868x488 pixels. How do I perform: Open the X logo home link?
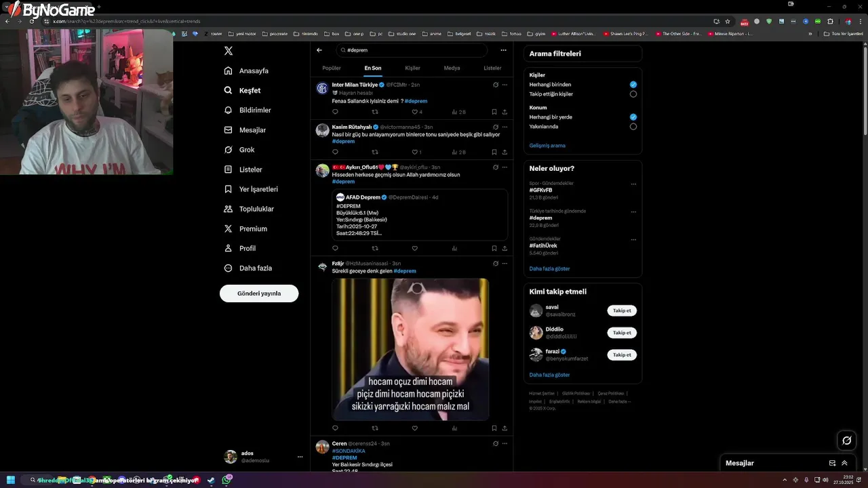[229, 51]
